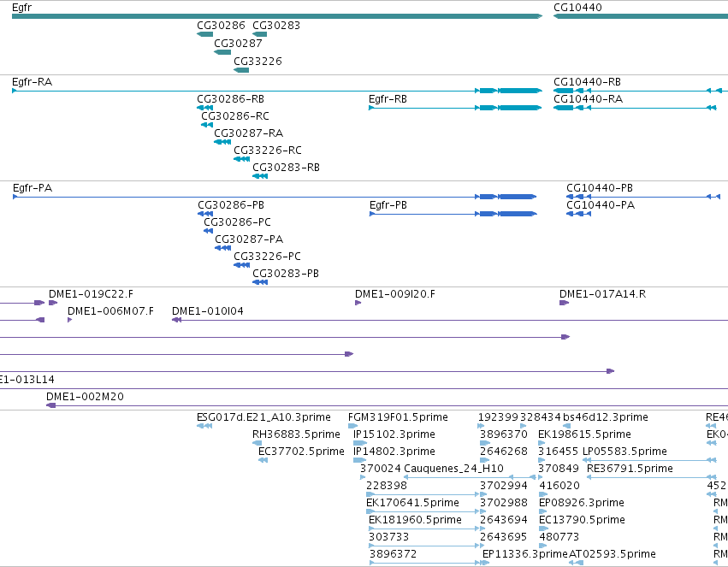Click the 3896370 feature label

(x=504, y=434)
